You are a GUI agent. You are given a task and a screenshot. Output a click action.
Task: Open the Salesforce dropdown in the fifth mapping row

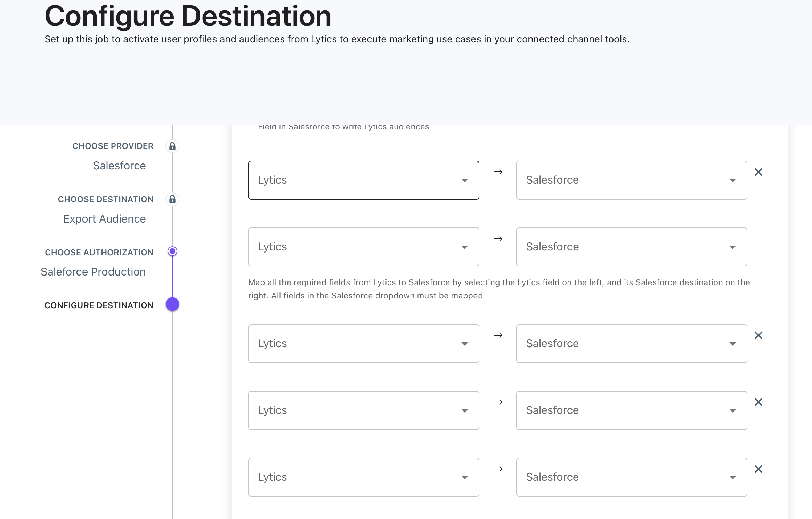[632, 477]
